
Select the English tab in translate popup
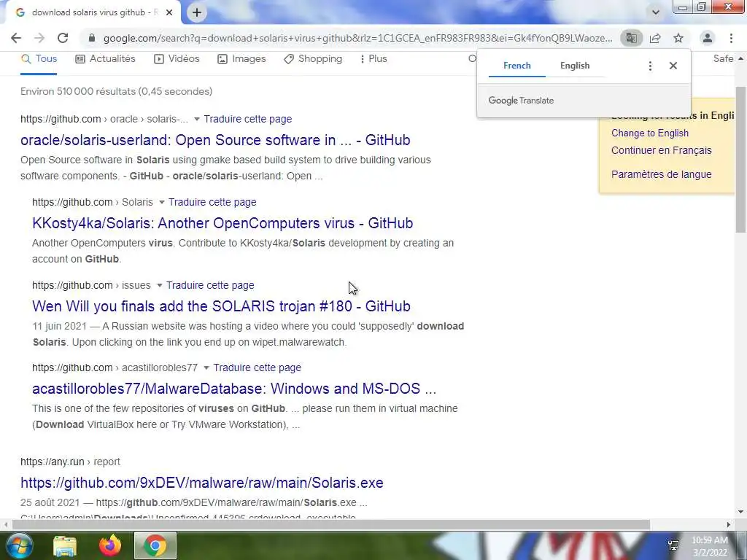(x=575, y=66)
